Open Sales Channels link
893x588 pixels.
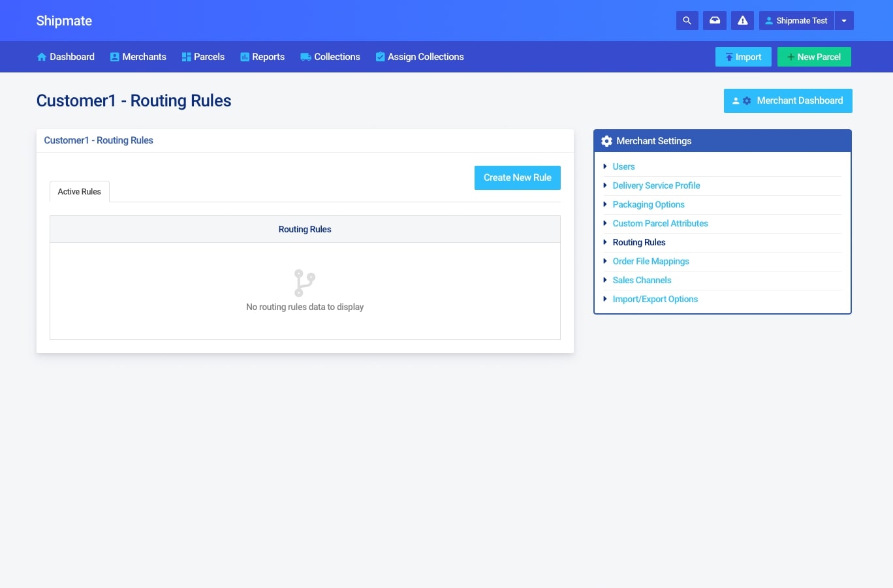pos(642,280)
